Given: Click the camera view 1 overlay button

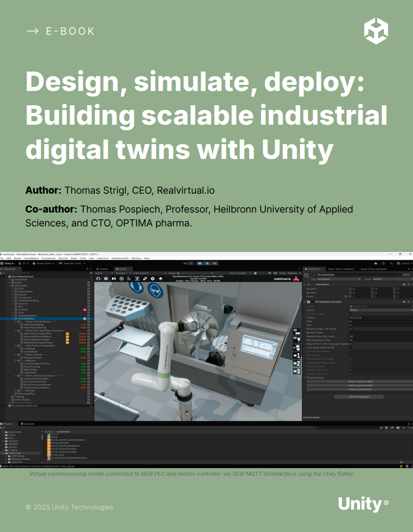Looking at the screenshot, I should 296,355.
